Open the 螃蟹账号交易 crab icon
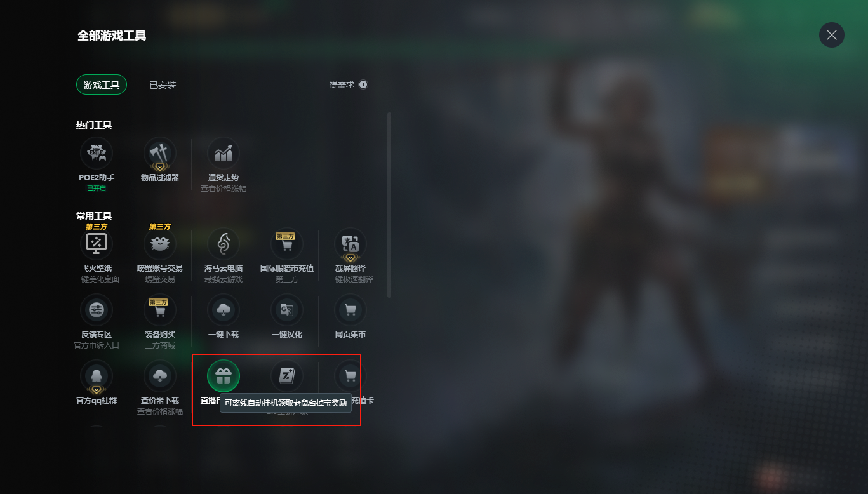Image resolution: width=868 pixels, height=494 pixels. 160,244
